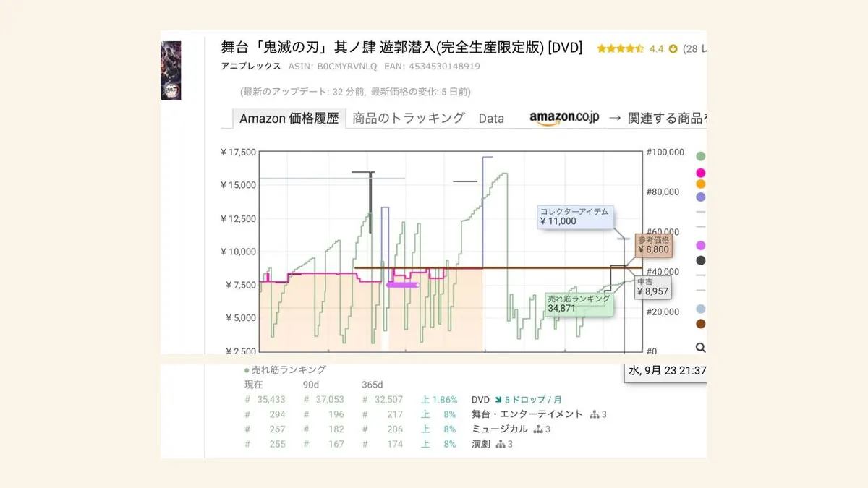The height and width of the screenshot is (488, 868).
Task: Click the ¥15,000 price axis label
Action: coord(238,185)
